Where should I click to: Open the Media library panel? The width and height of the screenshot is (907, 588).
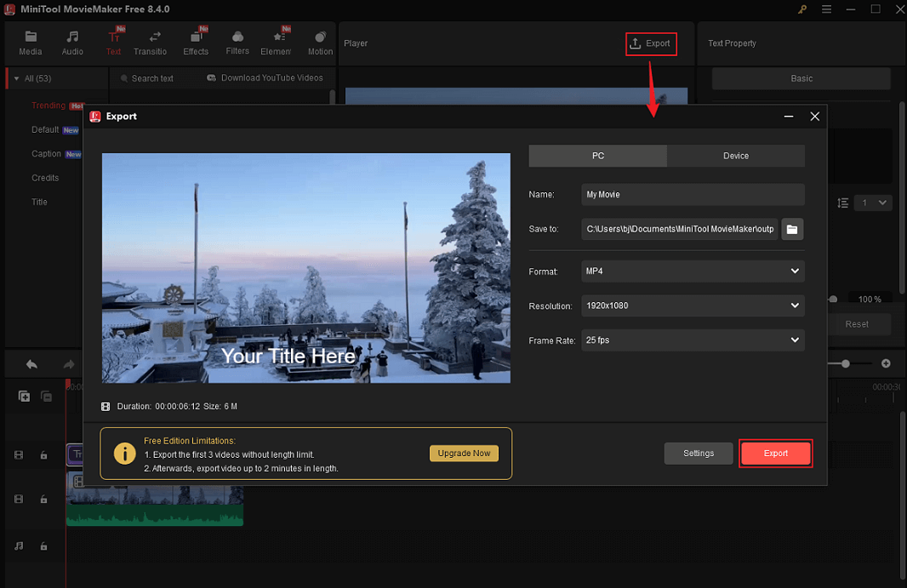point(31,41)
